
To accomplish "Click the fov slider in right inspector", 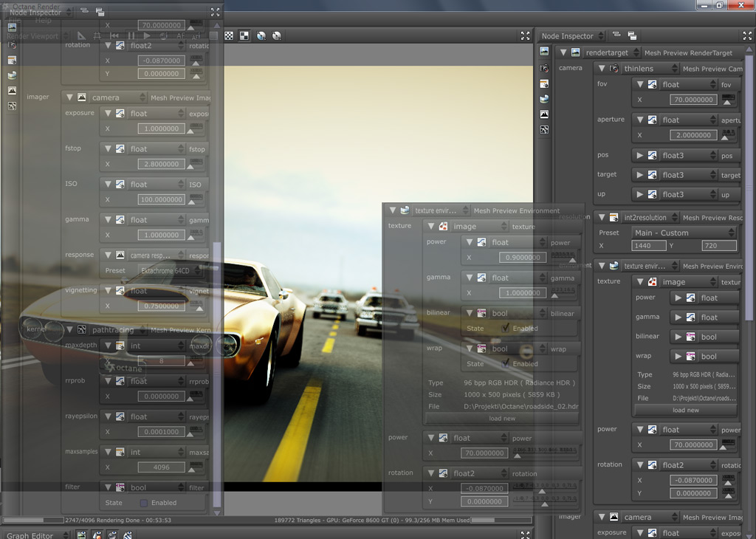I will pos(729,99).
